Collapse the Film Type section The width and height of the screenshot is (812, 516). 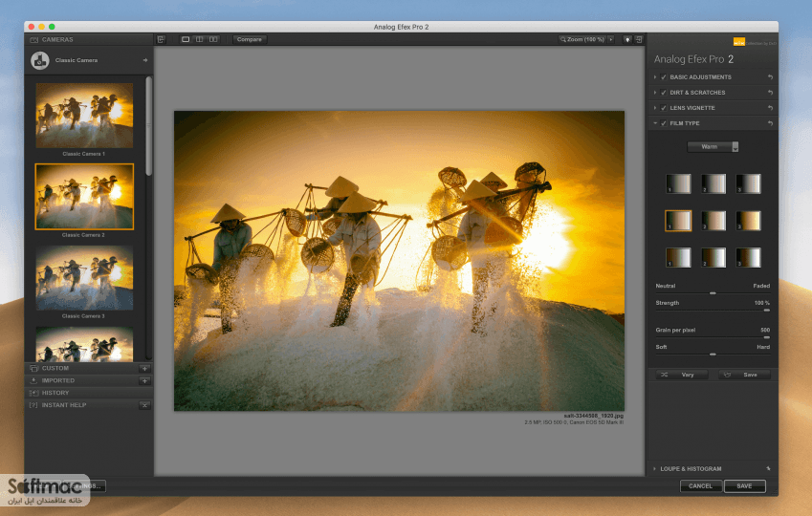click(x=655, y=123)
